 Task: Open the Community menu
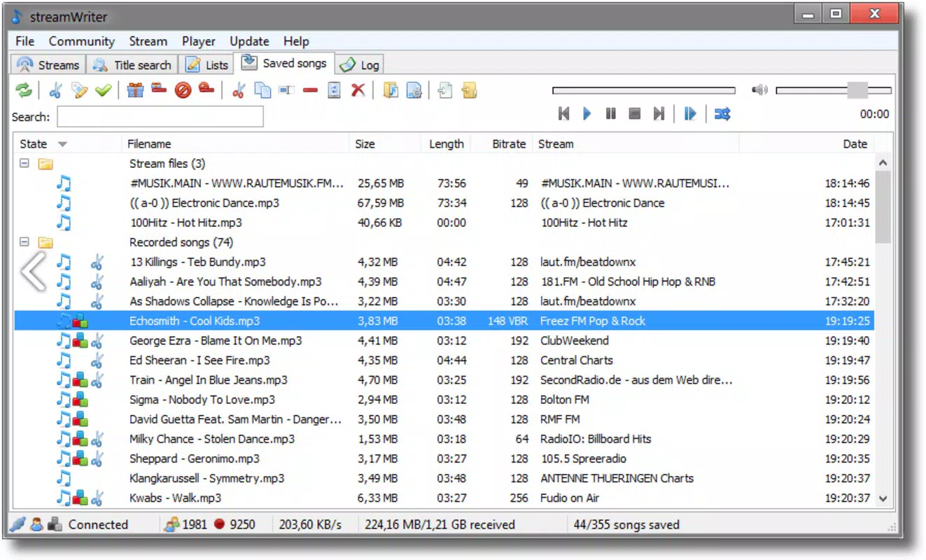click(x=82, y=41)
